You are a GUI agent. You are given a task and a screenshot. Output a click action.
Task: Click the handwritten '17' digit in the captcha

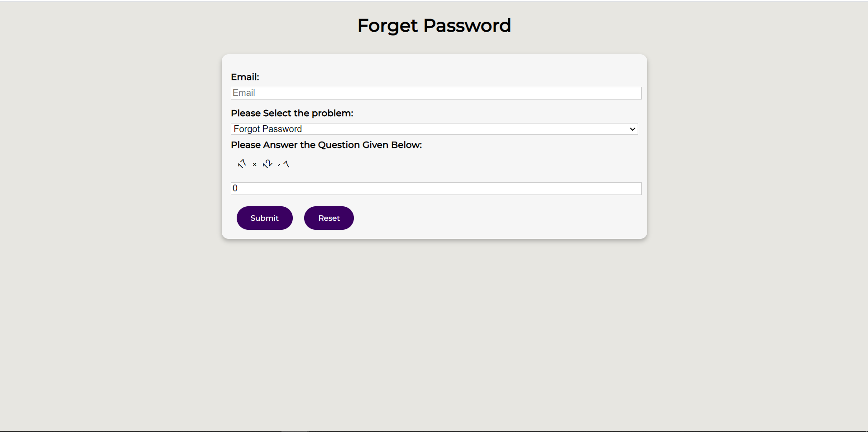(x=242, y=164)
